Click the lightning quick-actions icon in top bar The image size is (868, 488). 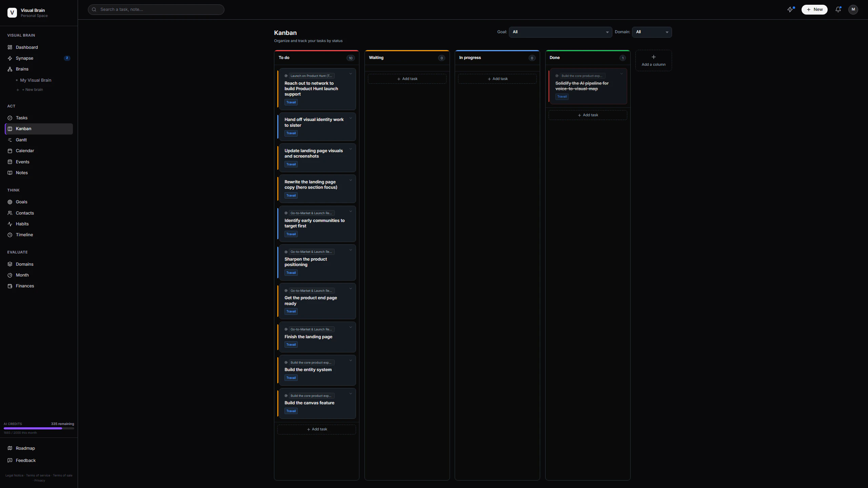point(791,9)
